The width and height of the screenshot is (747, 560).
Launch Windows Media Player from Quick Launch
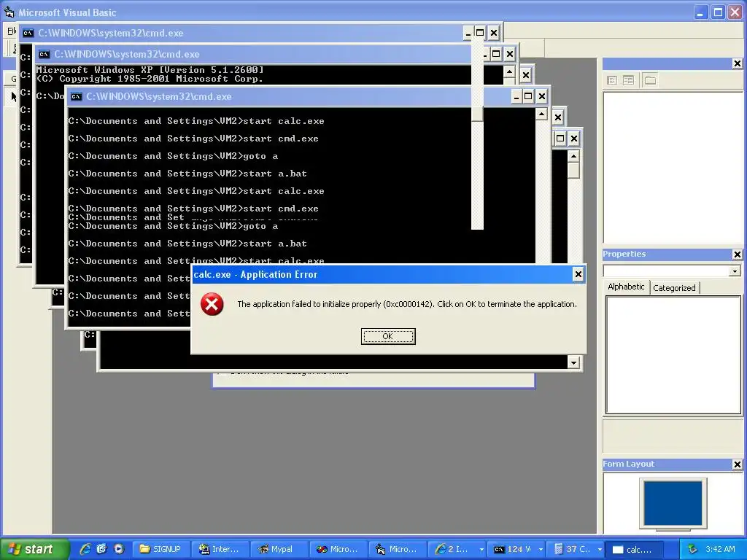(119, 549)
